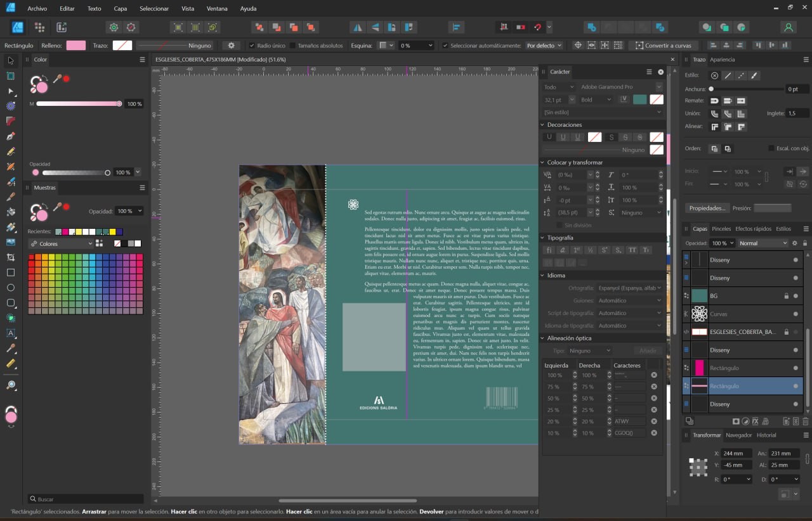Screen dimensions: 812x521
Task: Remove the 100 % optical alignment row
Action: (x=654, y=375)
